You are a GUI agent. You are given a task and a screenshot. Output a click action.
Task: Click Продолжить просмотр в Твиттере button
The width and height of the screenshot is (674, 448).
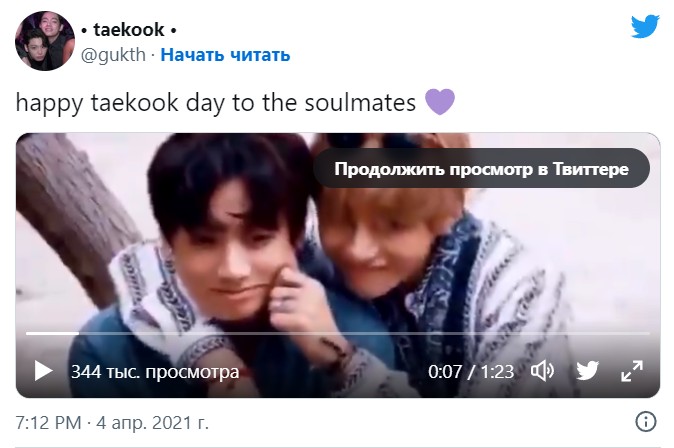pyautogui.click(x=481, y=169)
